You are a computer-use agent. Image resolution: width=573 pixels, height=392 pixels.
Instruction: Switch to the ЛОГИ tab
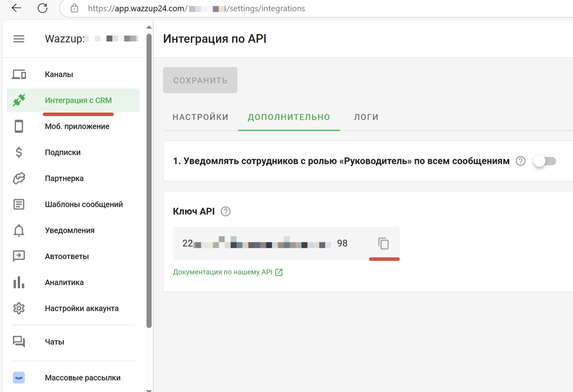coord(366,117)
